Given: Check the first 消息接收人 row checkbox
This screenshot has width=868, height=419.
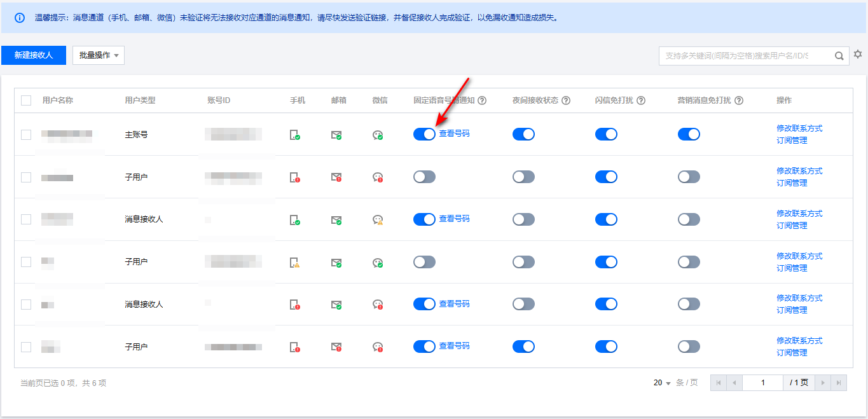Looking at the screenshot, I should click(x=26, y=219).
